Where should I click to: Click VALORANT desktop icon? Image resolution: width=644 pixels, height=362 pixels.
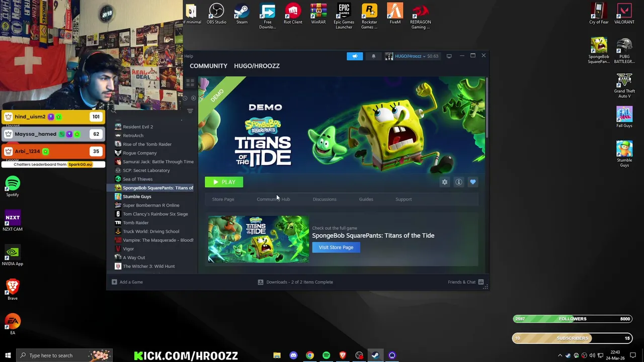click(624, 14)
